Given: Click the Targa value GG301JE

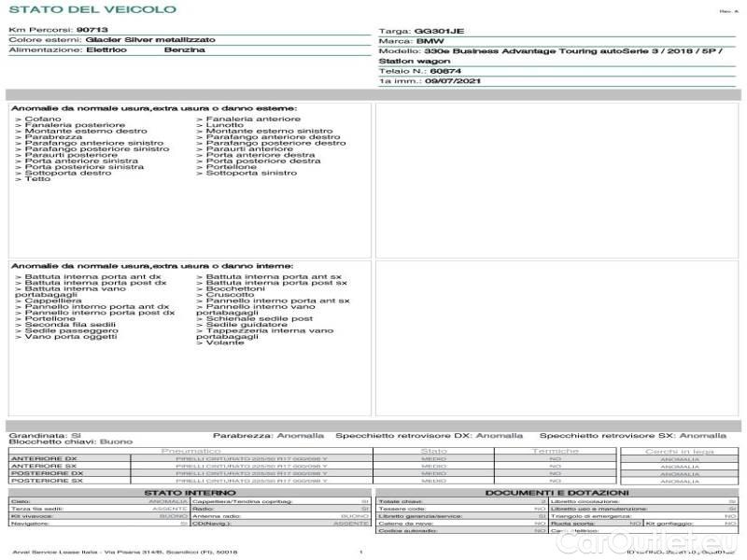Looking at the screenshot, I should pyautogui.click(x=439, y=32).
